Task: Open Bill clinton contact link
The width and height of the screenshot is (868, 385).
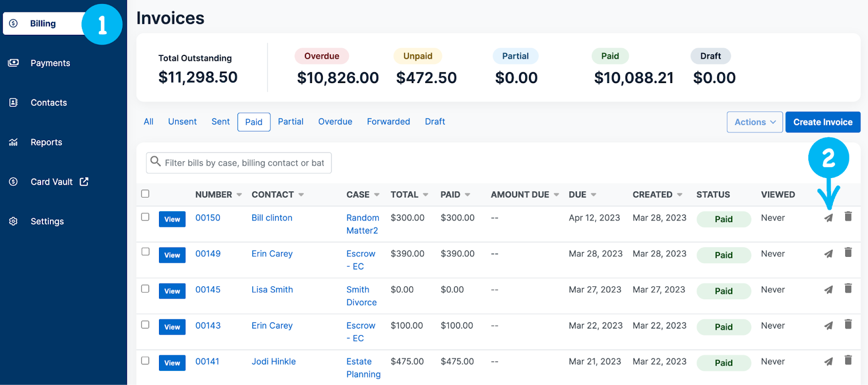Action: point(272,218)
